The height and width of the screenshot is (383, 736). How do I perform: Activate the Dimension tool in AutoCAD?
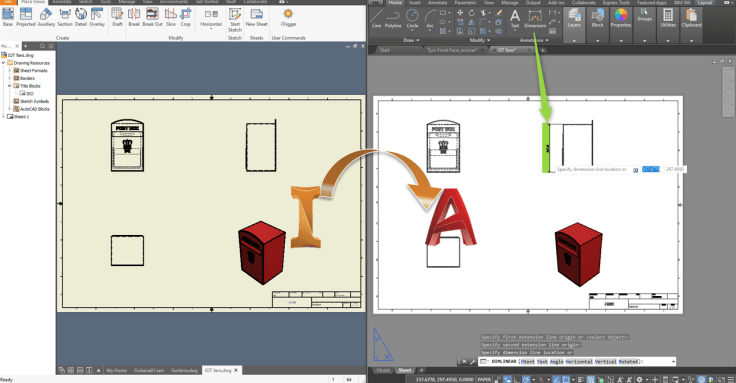point(535,19)
